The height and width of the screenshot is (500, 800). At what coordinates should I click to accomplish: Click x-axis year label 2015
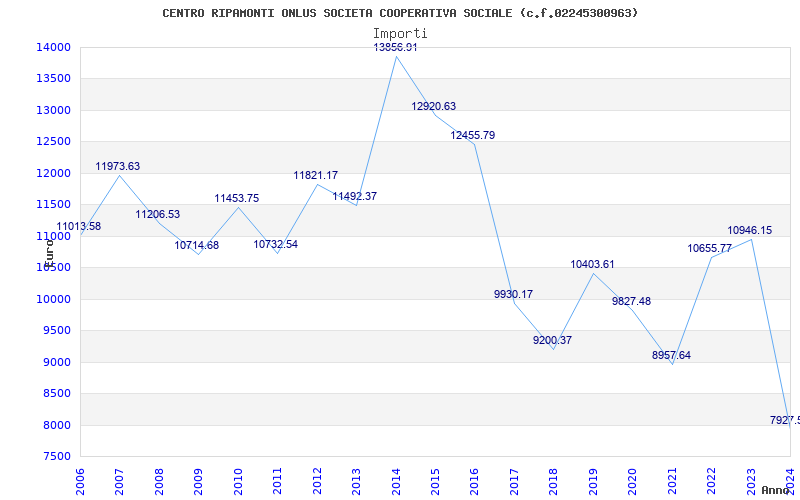(x=435, y=481)
